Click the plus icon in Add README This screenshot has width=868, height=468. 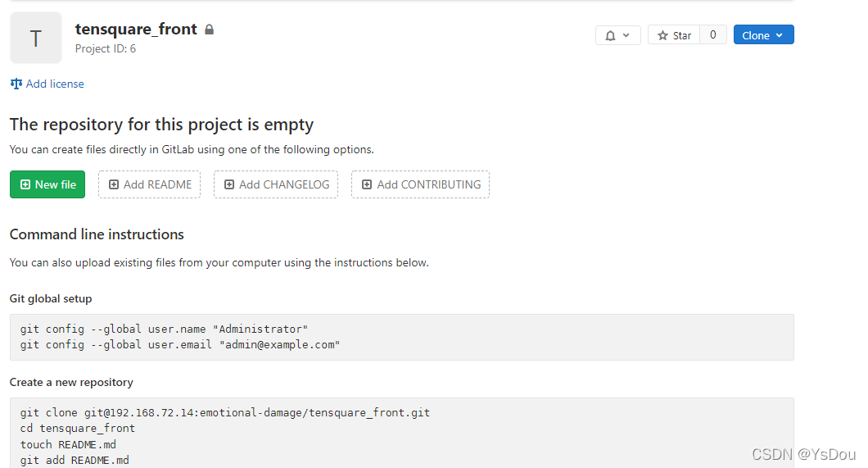pos(114,184)
